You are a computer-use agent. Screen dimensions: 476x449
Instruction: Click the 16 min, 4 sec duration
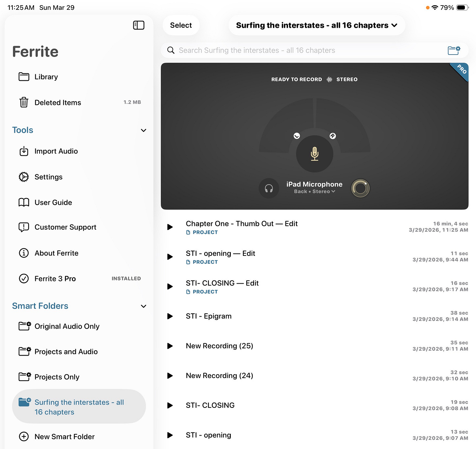click(x=450, y=224)
